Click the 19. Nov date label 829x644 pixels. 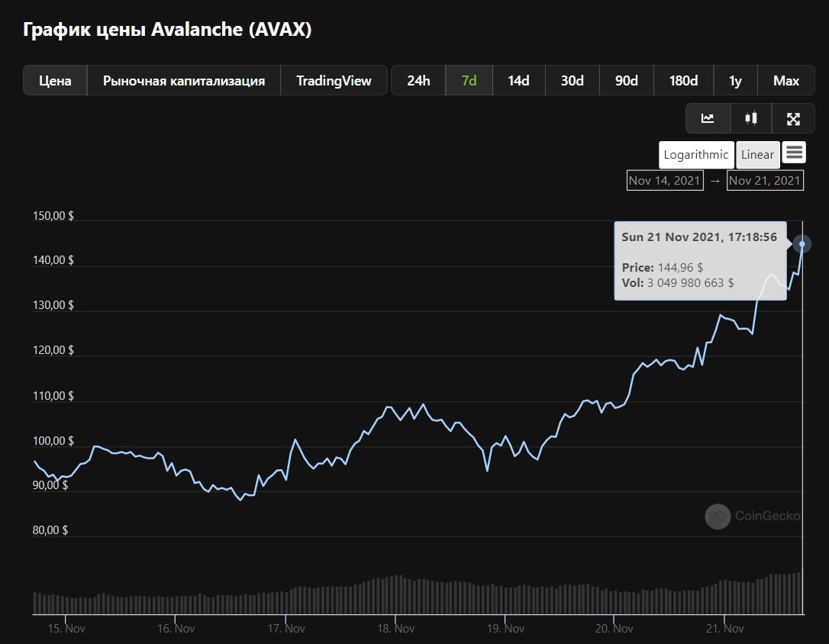505,629
